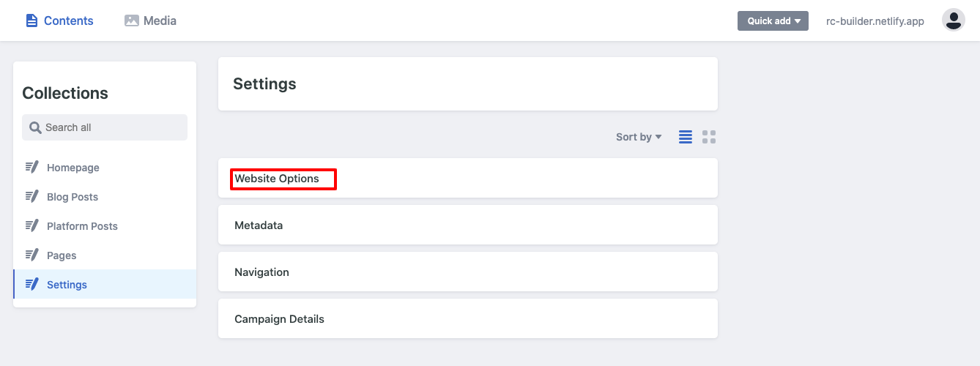980x366 pixels.
Task: Open the Metadata settings entry
Action: (x=468, y=225)
